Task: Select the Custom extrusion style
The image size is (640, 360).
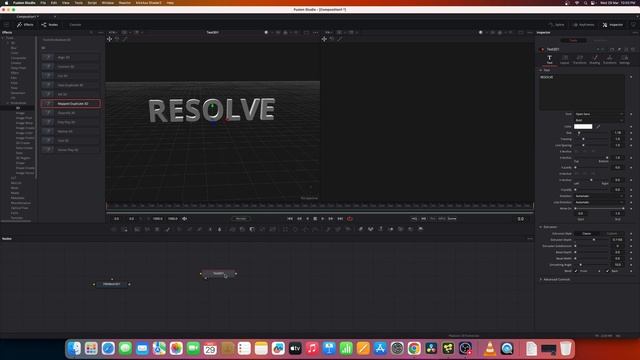Action: [612, 233]
